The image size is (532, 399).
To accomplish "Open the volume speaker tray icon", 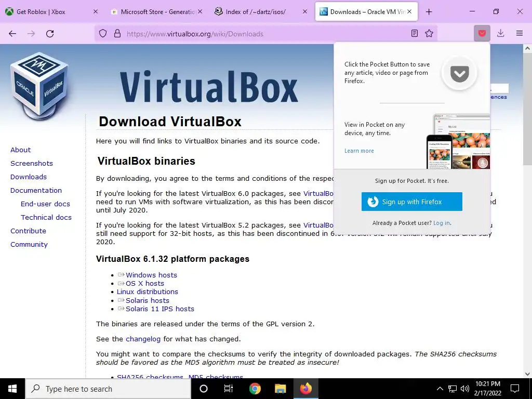I will (x=465, y=389).
